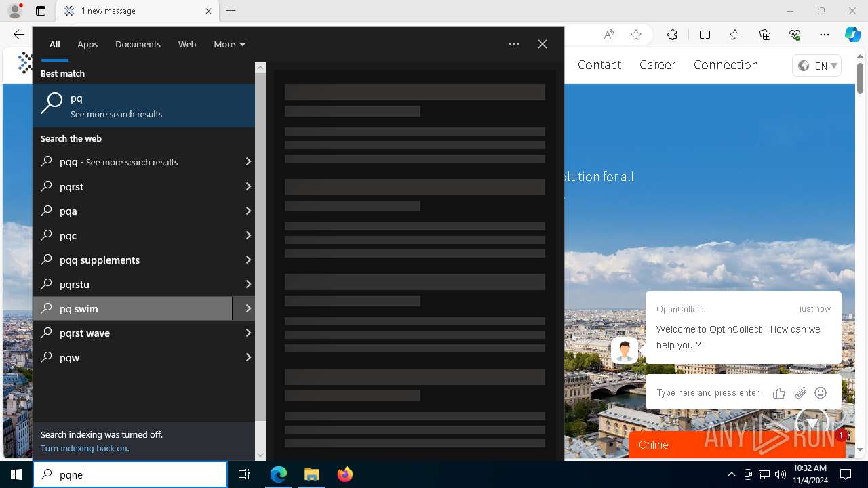Close the '1 new message' tab

(208, 11)
